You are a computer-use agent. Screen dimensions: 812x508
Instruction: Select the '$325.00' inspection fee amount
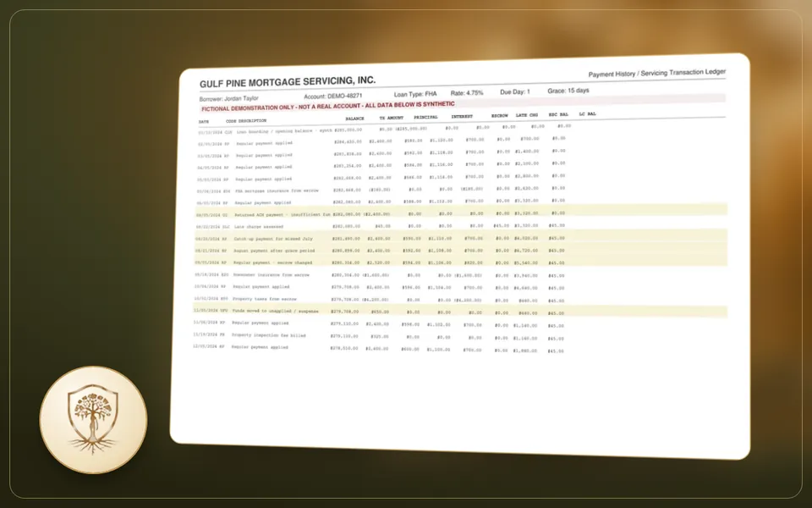380,336
